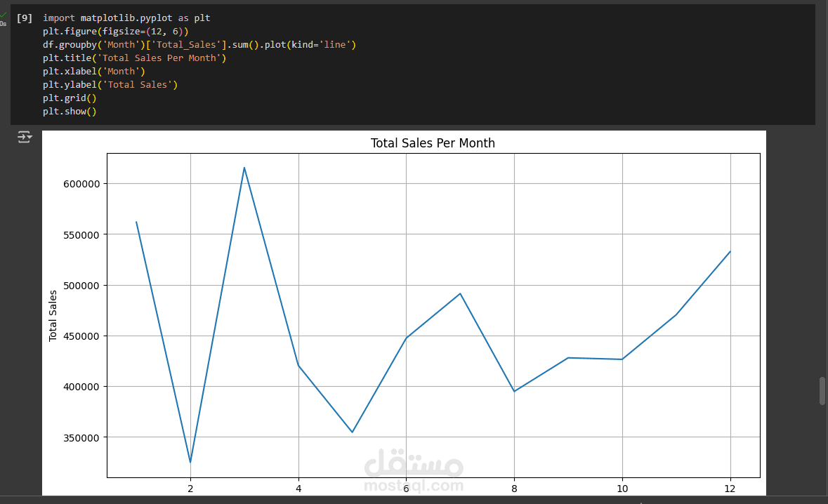This screenshot has height=504, width=828.
Task: Click the plt.grid() code line
Action: (70, 98)
